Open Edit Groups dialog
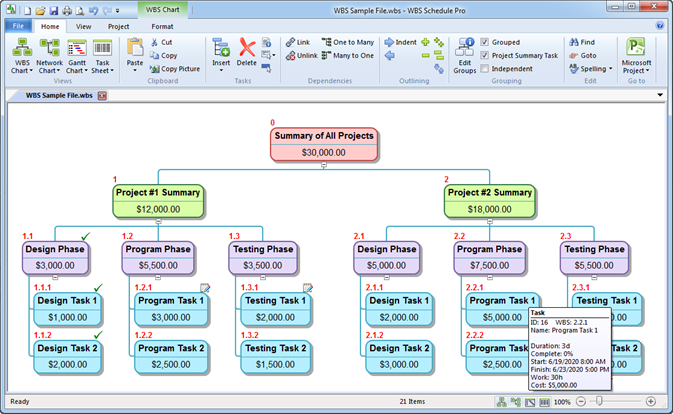Screen dimensions: 673x414 click(x=465, y=55)
